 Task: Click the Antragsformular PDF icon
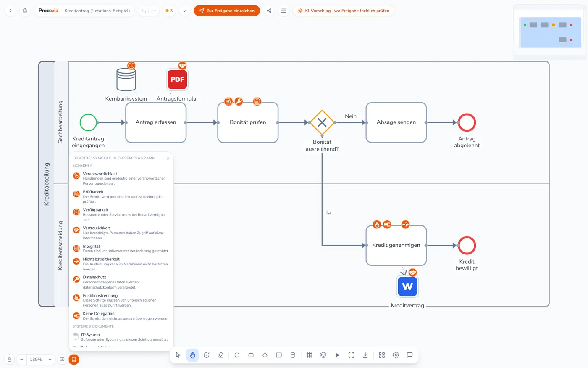[177, 79]
